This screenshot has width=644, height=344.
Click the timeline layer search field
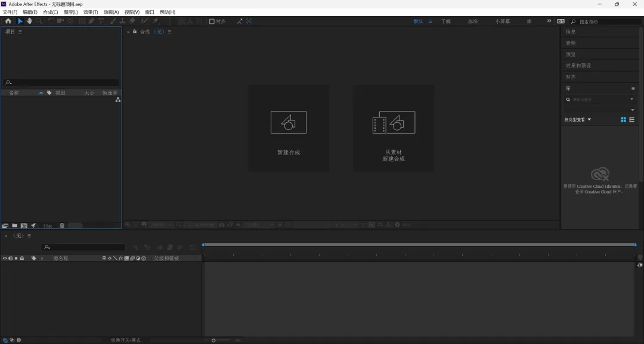tap(84, 247)
